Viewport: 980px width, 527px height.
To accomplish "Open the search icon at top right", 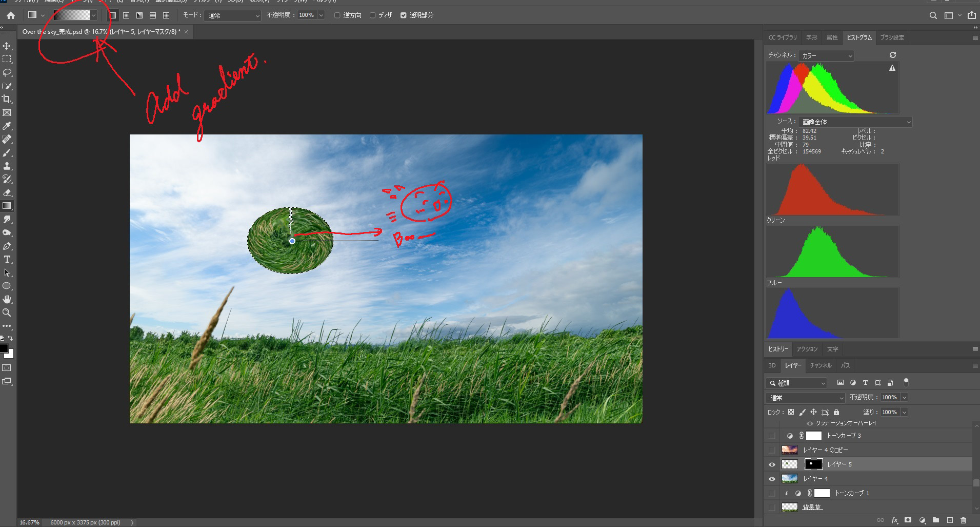I will point(933,15).
